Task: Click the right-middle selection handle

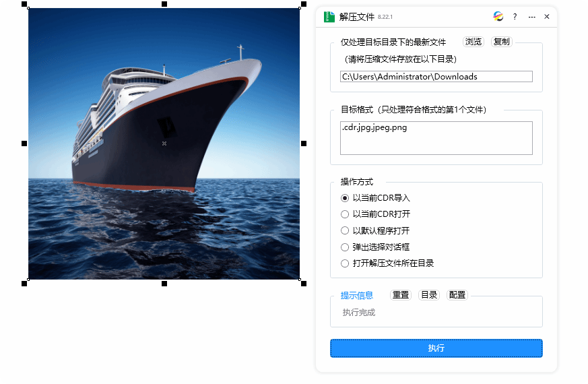Action: [304, 143]
